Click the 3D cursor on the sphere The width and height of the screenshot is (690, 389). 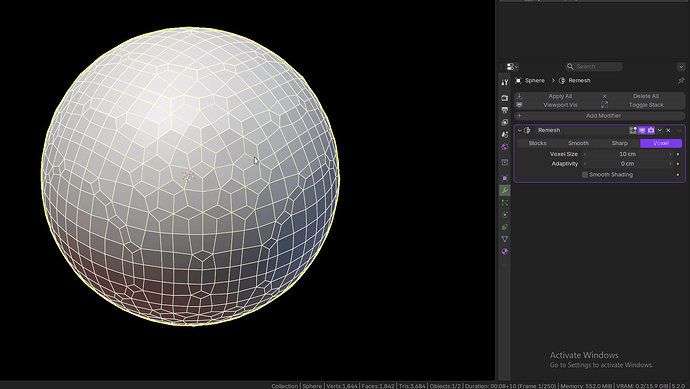pos(188,176)
